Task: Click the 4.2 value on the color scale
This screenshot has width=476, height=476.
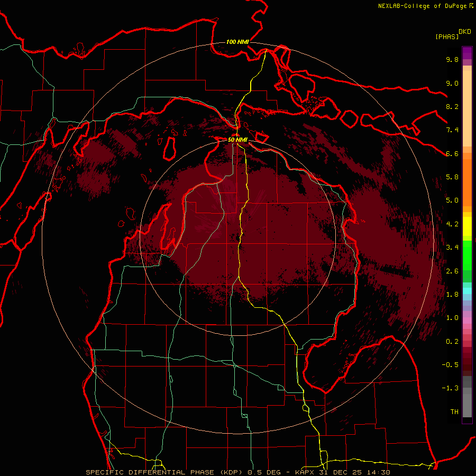Action: coord(452,224)
